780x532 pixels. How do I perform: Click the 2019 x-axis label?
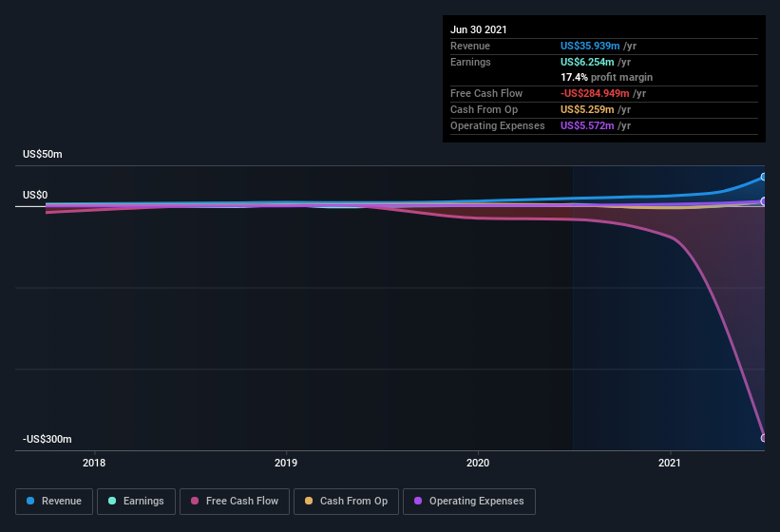(286, 463)
